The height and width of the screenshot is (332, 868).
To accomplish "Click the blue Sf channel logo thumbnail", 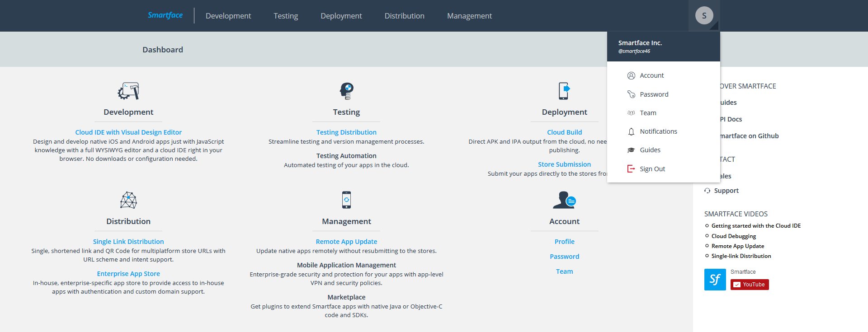I will tap(715, 280).
